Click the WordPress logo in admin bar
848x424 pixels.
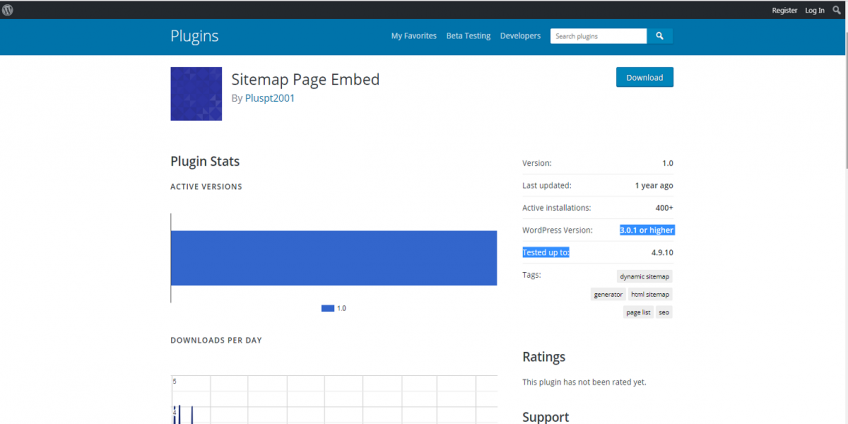(x=8, y=10)
